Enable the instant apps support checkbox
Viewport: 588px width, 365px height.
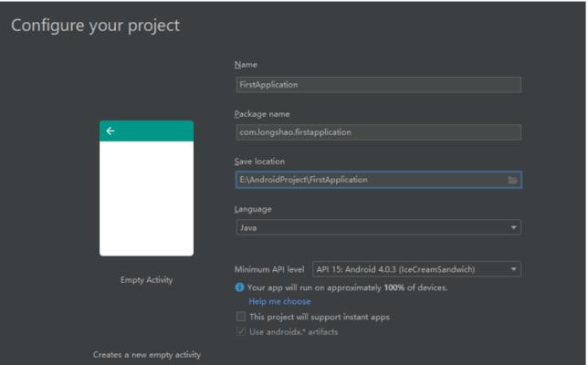pos(241,316)
